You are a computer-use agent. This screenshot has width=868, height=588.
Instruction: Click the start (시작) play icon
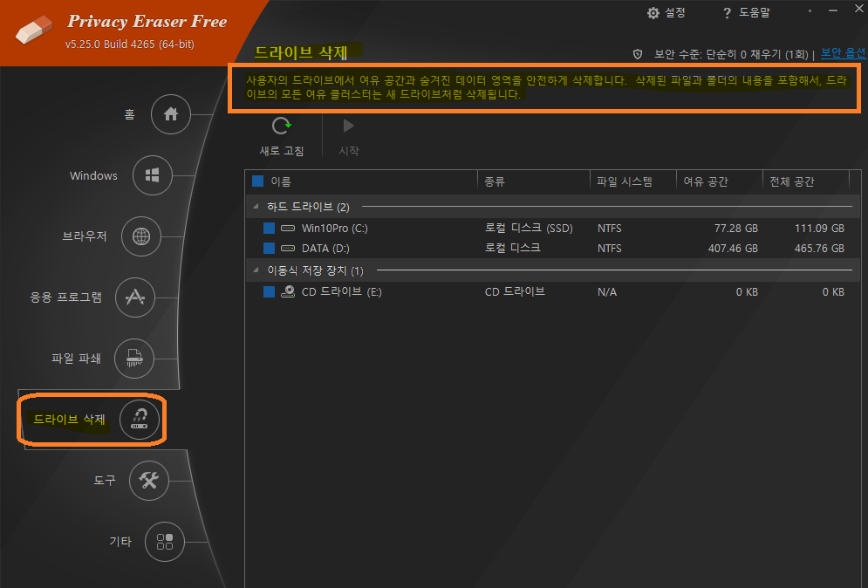pyautogui.click(x=348, y=126)
